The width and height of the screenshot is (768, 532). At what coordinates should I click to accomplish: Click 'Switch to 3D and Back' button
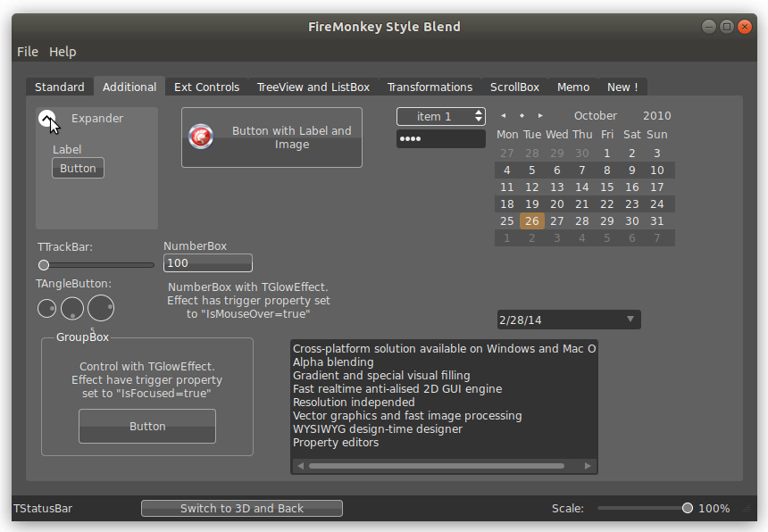pyautogui.click(x=242, y=509)
